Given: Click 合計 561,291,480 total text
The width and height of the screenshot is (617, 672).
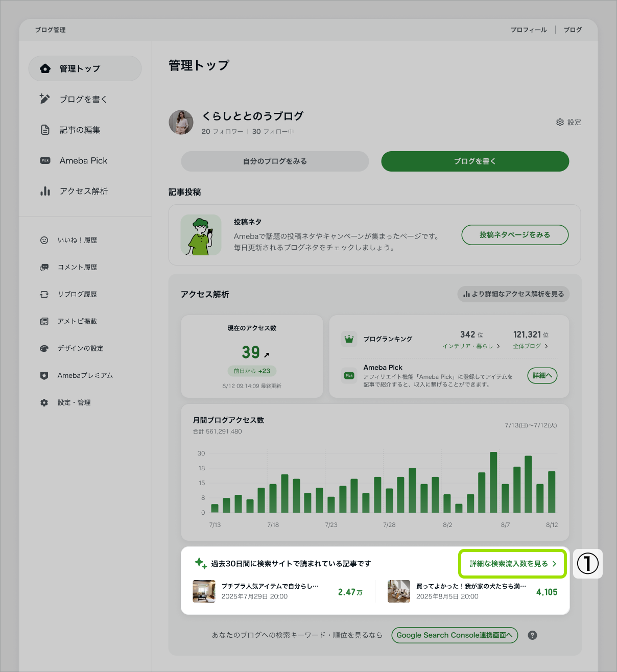Looking at the screenshot, I should coord(217,431).
